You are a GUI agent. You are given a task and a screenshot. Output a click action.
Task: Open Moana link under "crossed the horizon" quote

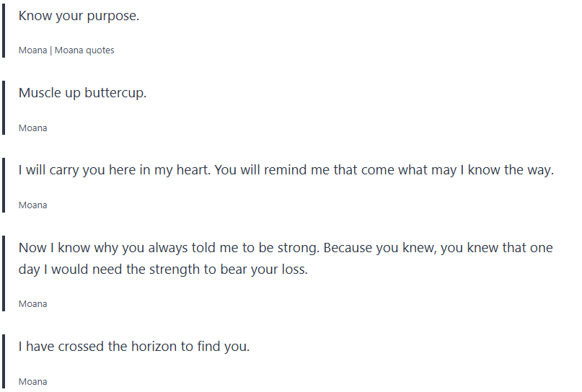click(x=32, y=382)
